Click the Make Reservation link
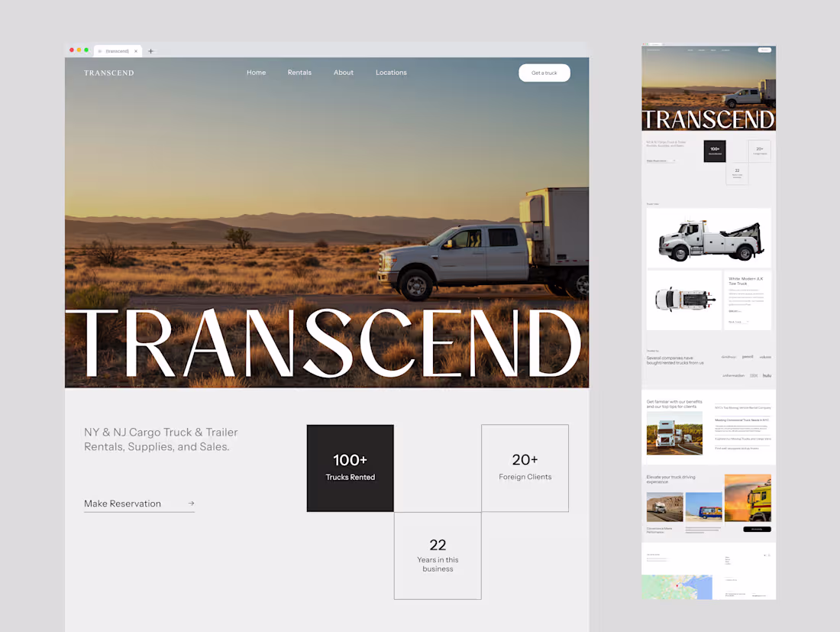The image size is (840, 632). click(122, 503)
